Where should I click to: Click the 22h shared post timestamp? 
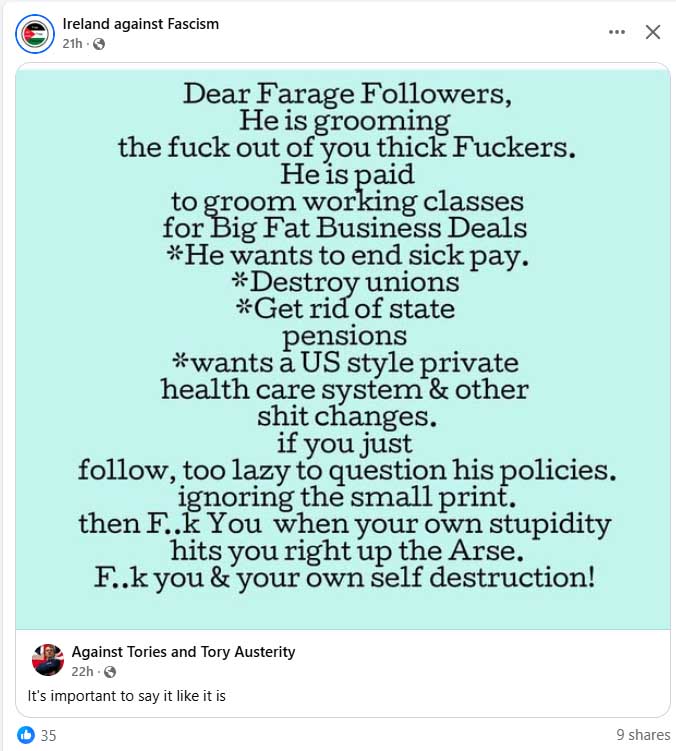pyautogui.click(x=81, y=671)
